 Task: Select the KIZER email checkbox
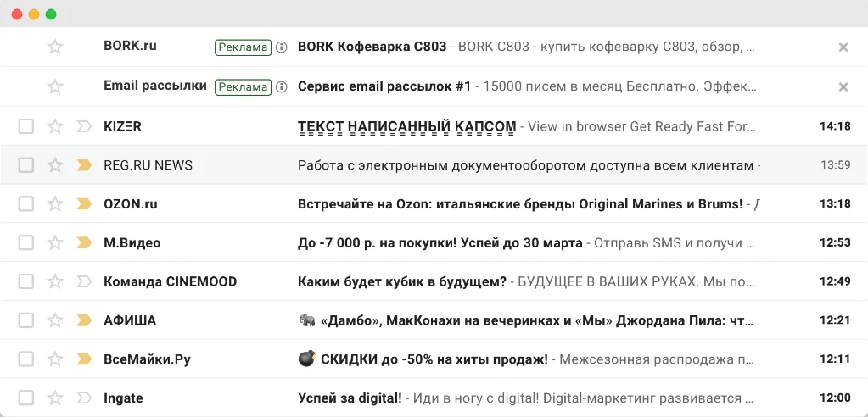click(26, 127)
